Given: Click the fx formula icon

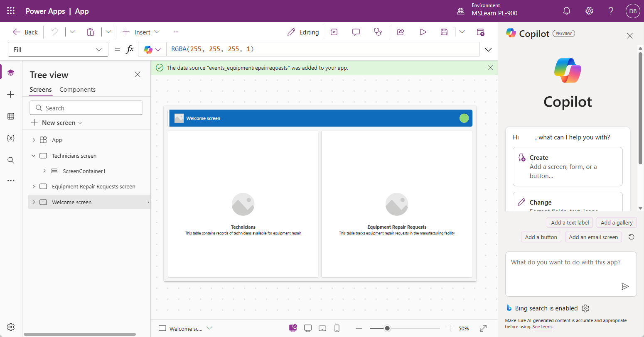Looking at the screenshot, I should point(130,49).
